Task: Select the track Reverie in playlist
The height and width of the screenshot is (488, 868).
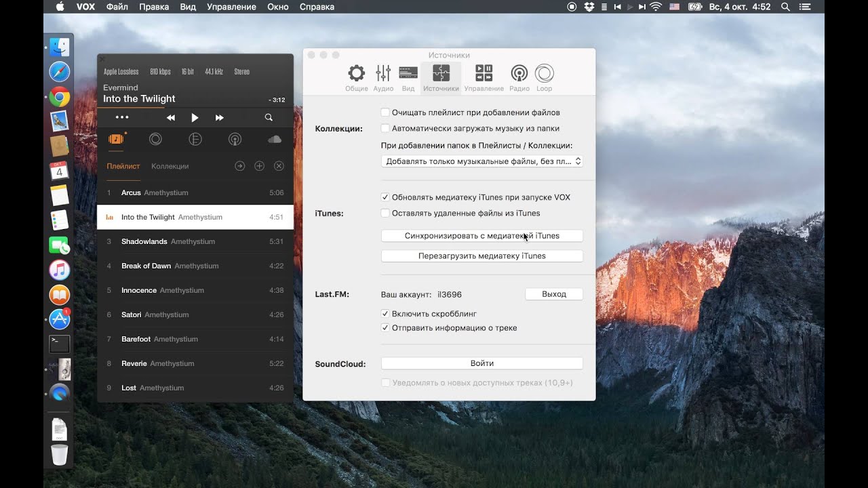Action: [x=195, y=363]
